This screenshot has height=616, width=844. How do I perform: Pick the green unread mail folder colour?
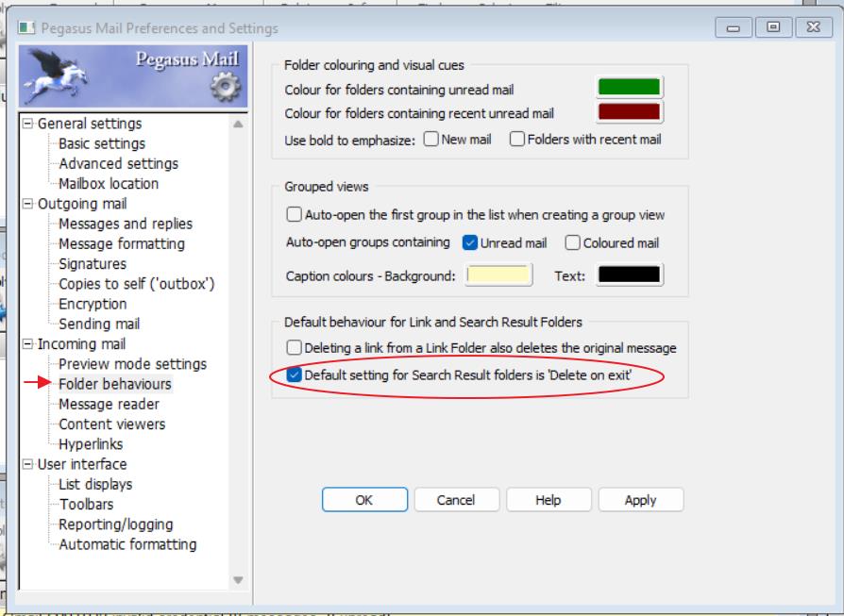click(x=629, y=88)
